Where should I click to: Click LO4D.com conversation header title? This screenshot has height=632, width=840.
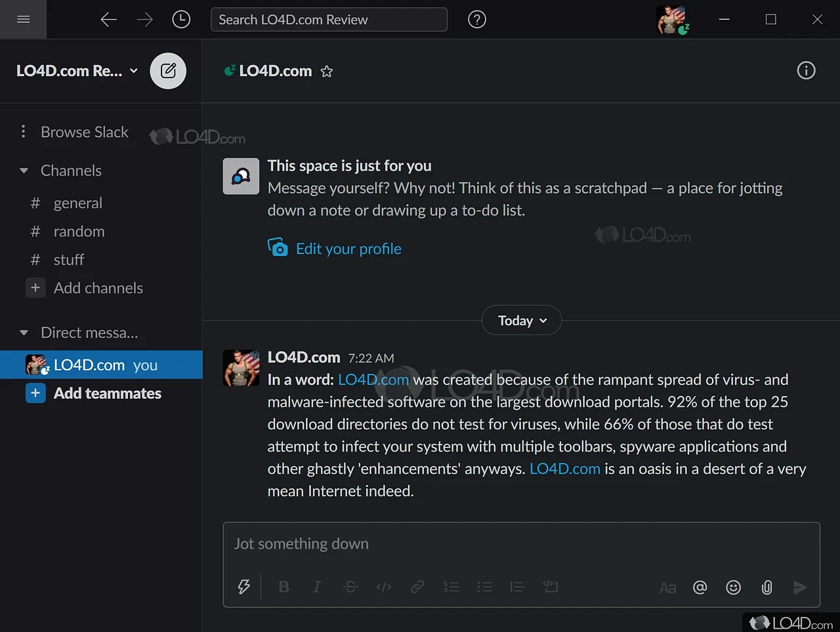click(276, 71)
